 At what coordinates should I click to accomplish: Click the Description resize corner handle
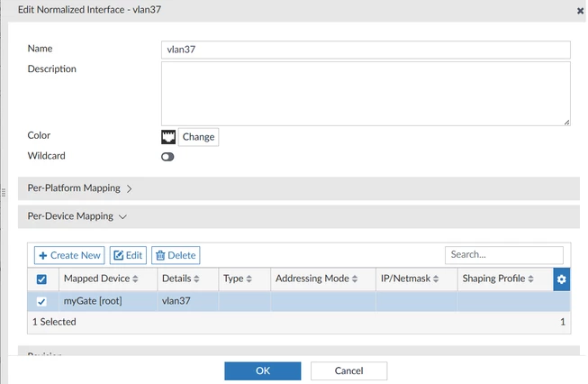click(566, 122)
